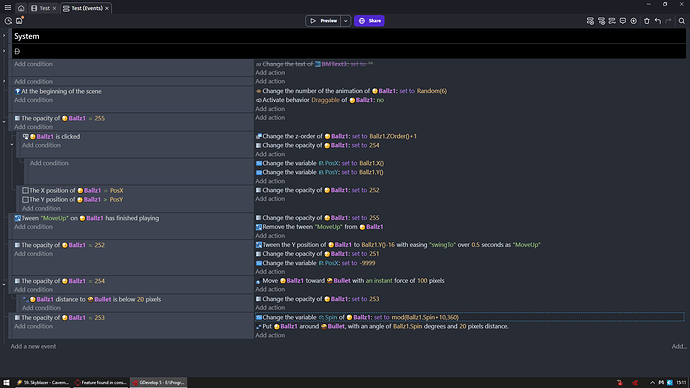The height and width of the screenshot is (388, 690).
Task: Collapse the 'opacity of Ballz1 = 254' event
Action: coord(4,285)
